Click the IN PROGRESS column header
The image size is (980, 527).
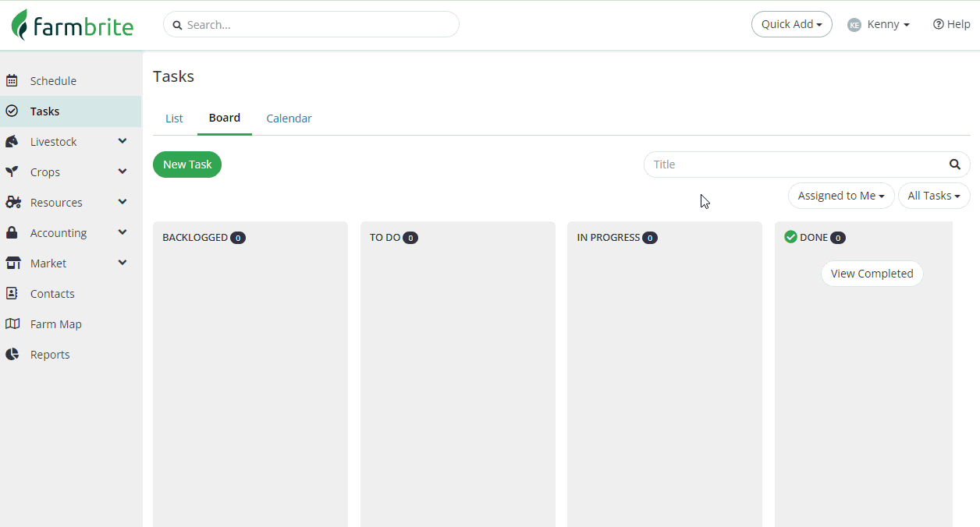[609, 237]
